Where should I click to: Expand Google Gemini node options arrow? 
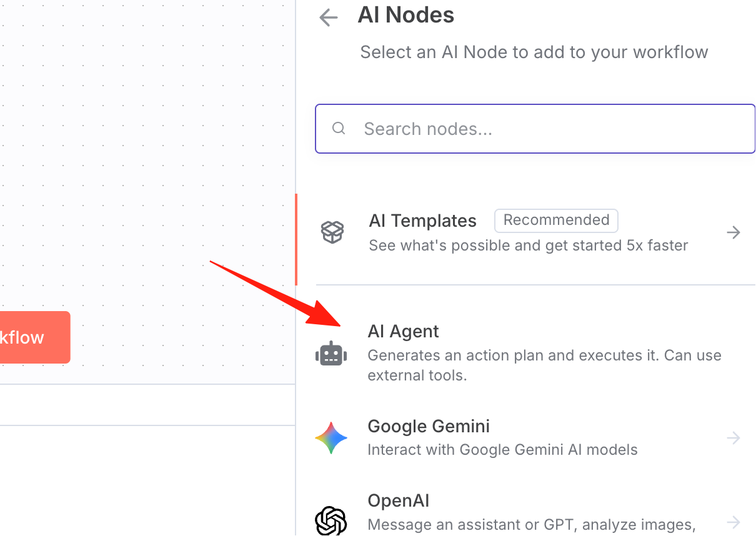point(734,438)
